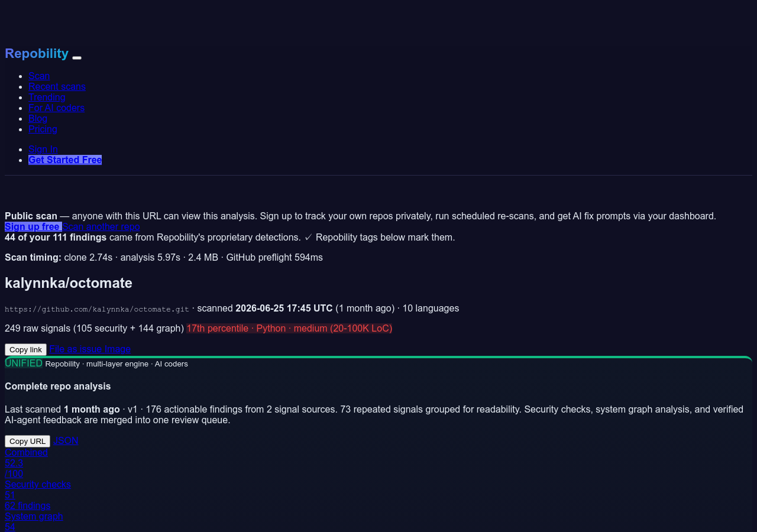The image size is (757, 532).
Task: Open File as issue link
Action: (76, 349)
